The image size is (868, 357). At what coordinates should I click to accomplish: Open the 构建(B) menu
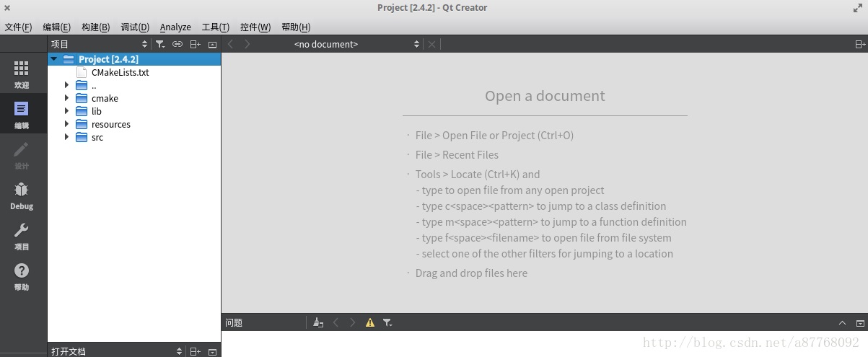point(95,27)
